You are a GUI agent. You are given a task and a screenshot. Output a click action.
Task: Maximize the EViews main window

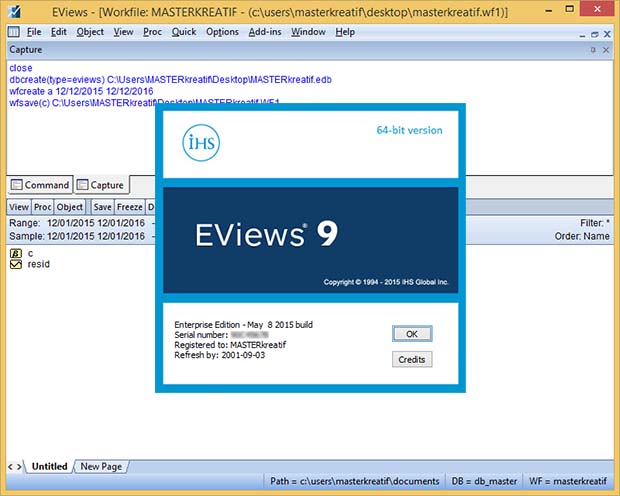point(569,9)
